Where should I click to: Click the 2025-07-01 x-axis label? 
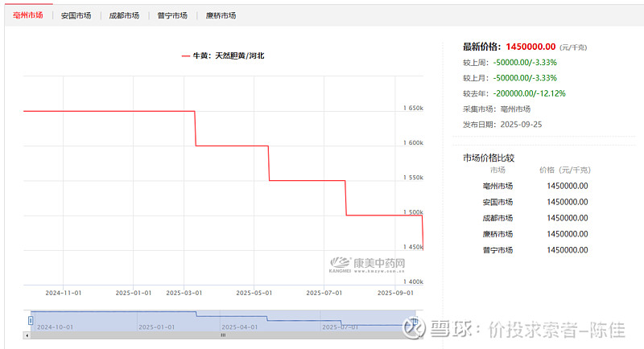[324, 293]
